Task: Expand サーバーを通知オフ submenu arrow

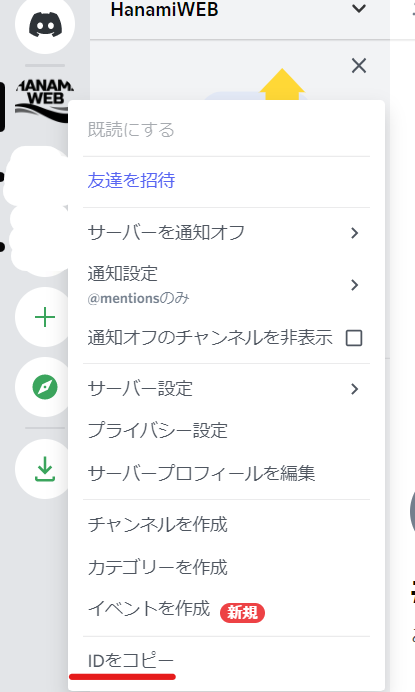Action: (x=354, y=233)
